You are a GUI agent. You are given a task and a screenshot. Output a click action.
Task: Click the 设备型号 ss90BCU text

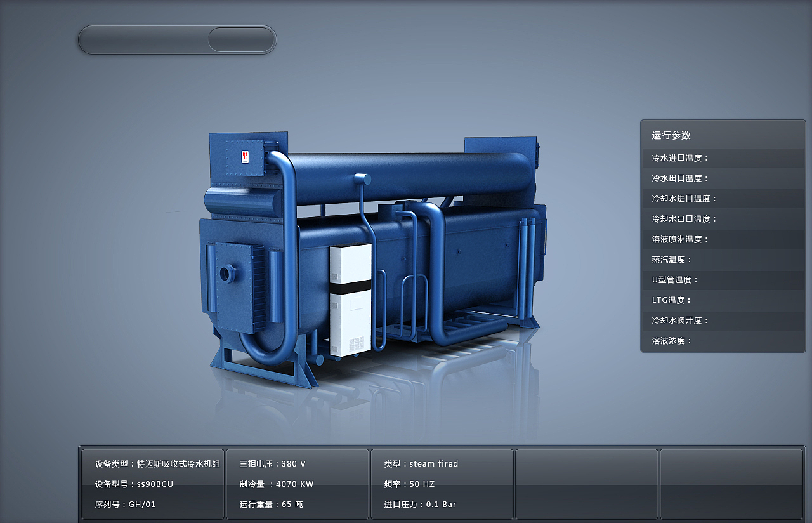(x=134, y=484)
